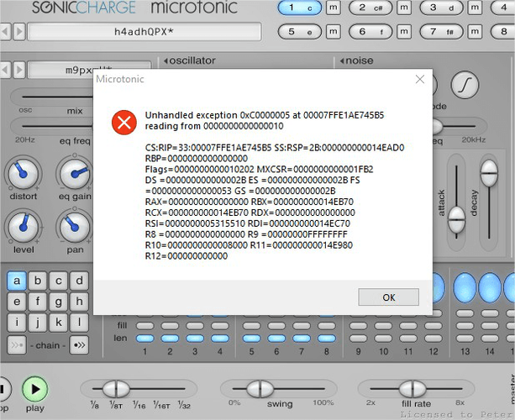The width and height of the screenshot is (515, 420).
Task: Click the step rate slider handle
Action: coord(116,389)
